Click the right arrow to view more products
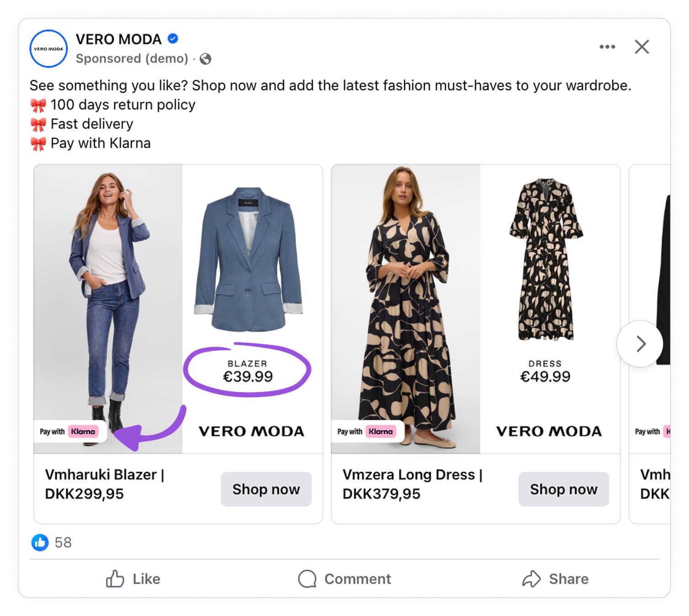Screen dimensions: 689x616 [640, 344]
